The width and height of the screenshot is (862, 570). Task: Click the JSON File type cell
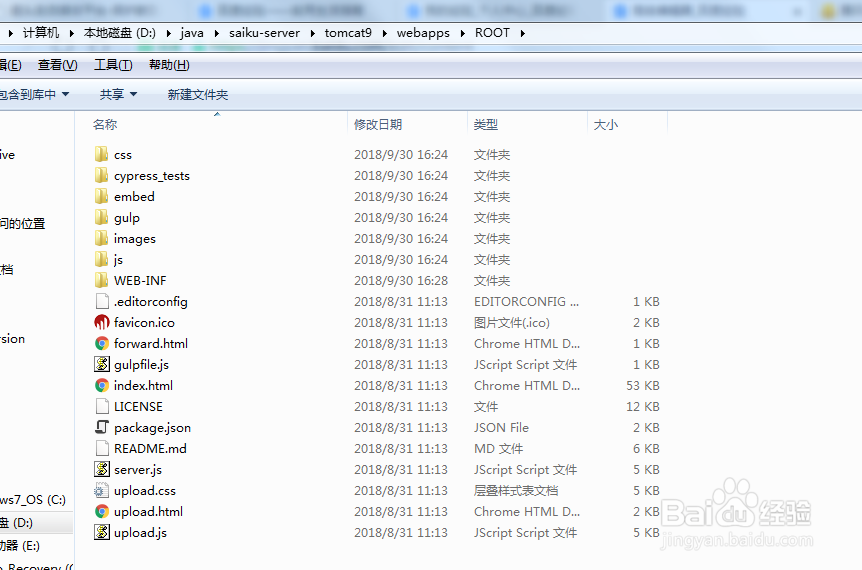[x=501, y=428]
